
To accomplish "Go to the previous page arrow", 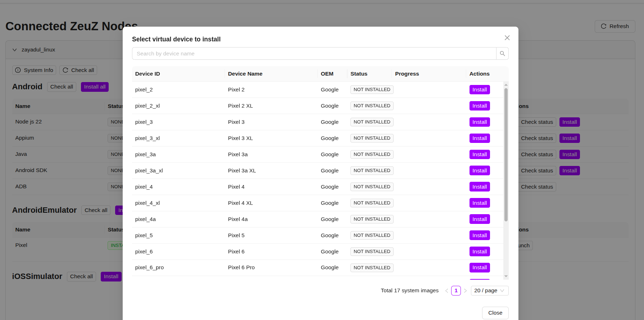I will coord(446,291).
